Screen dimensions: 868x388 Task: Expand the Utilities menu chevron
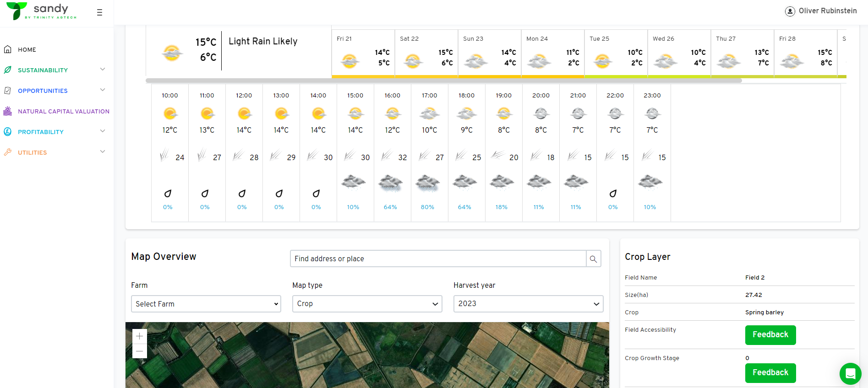point(103,151)
